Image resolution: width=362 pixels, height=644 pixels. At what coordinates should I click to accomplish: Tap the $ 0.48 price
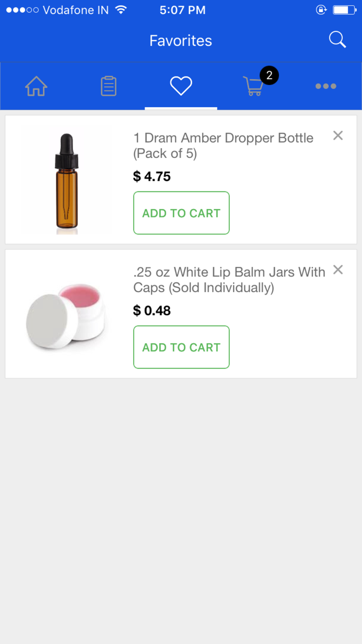[152, 310]
